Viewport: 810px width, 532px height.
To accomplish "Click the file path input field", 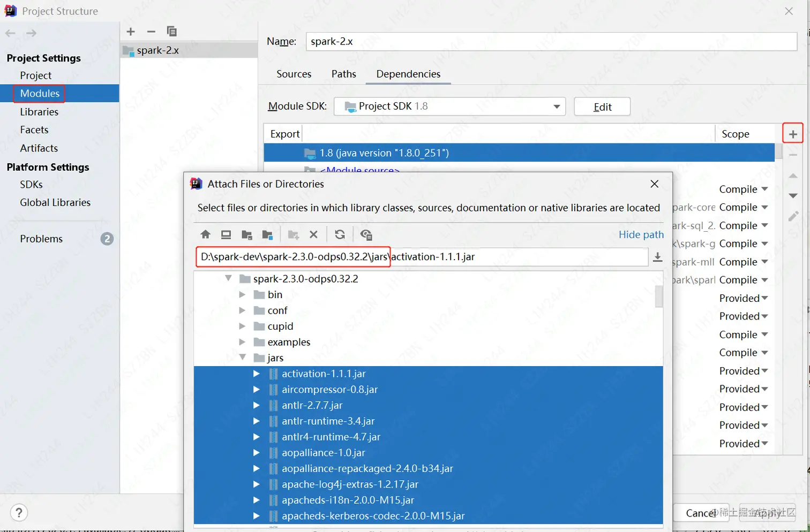I will [422, 257].
